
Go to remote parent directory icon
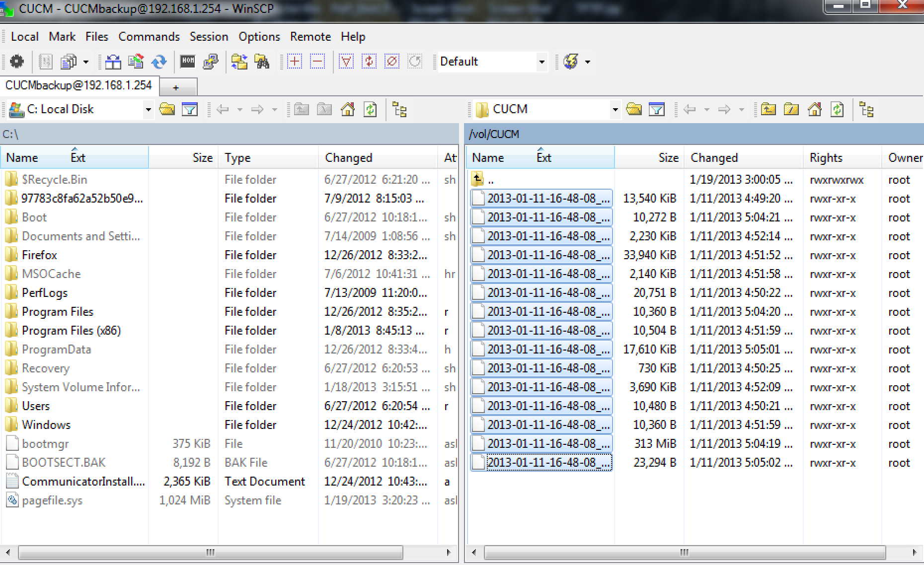point(768,109)
